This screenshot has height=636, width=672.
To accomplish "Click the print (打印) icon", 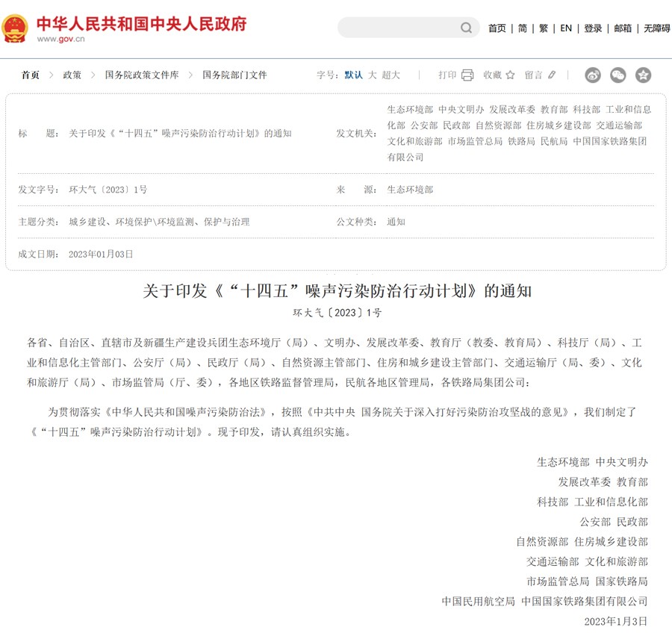I will click(467, 75).
